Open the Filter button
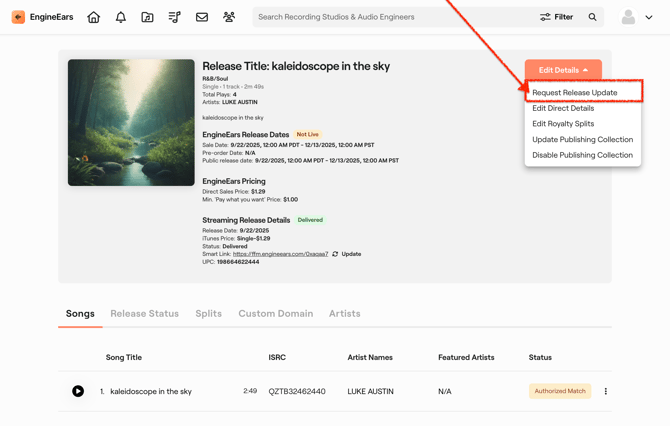 point(556,17)
